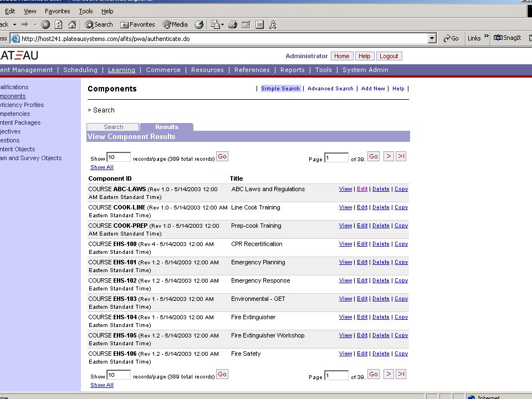
Task: Click the bottom Show All link
Action: [102, 385]
